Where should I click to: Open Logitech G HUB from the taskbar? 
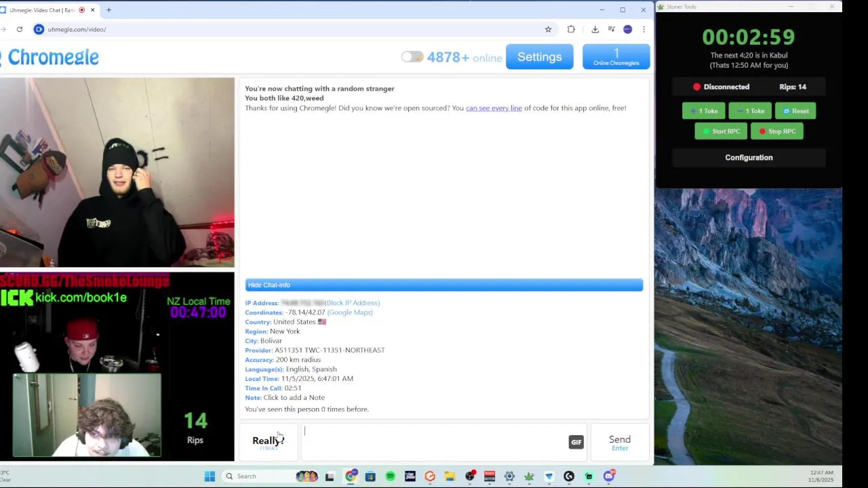click(x=569, y=476)
